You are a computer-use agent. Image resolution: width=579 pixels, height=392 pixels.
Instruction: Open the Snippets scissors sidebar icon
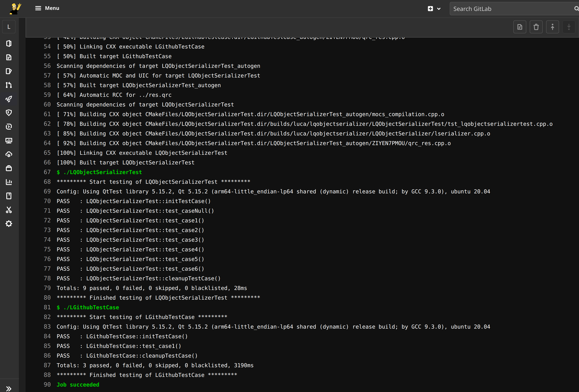tap(9, 210)
